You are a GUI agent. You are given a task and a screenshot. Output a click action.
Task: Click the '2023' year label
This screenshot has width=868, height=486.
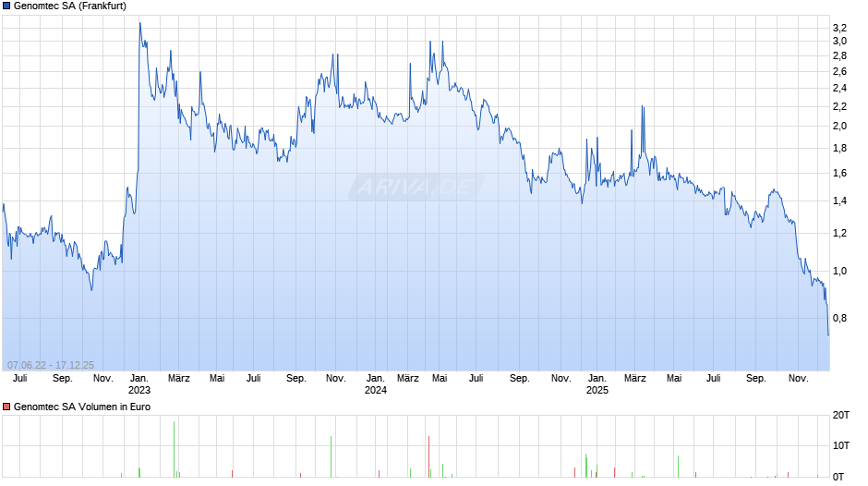[x=139, y=390]
